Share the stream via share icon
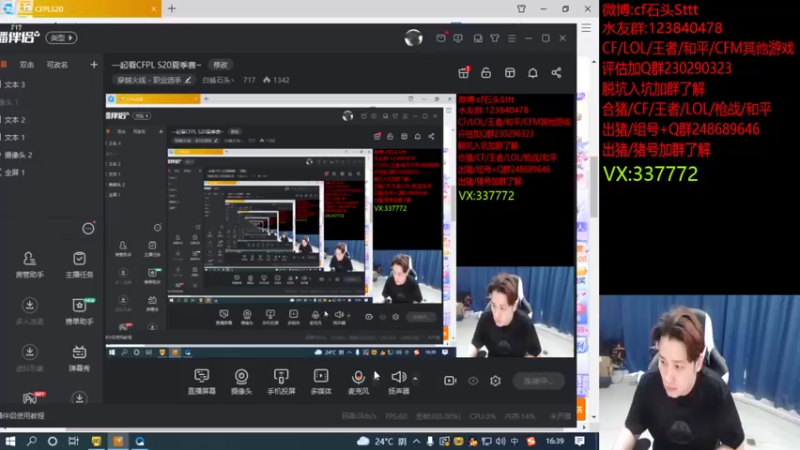This screenshot has width=800, height=450. 556,73
